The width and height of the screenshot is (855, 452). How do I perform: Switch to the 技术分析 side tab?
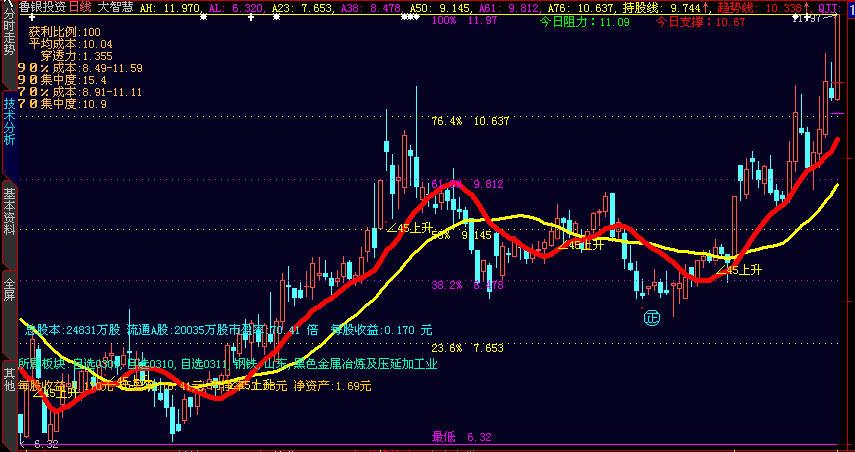tap(9, 121)
